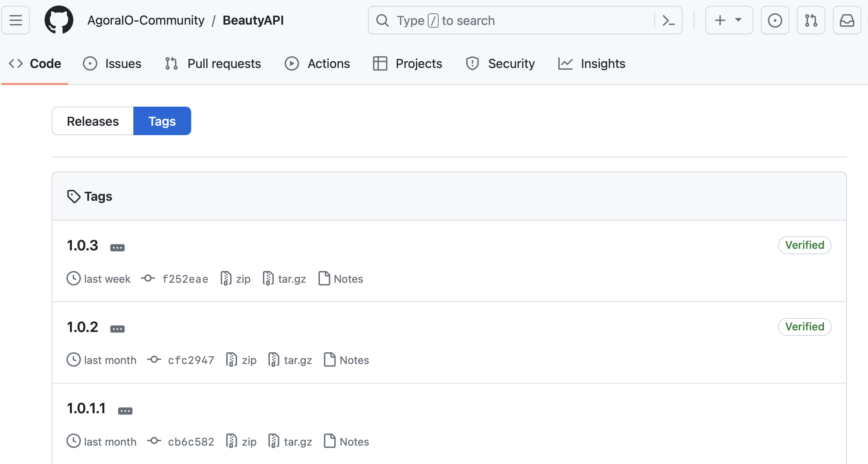
Task: Switch to the Code tab
Action: 35,64
